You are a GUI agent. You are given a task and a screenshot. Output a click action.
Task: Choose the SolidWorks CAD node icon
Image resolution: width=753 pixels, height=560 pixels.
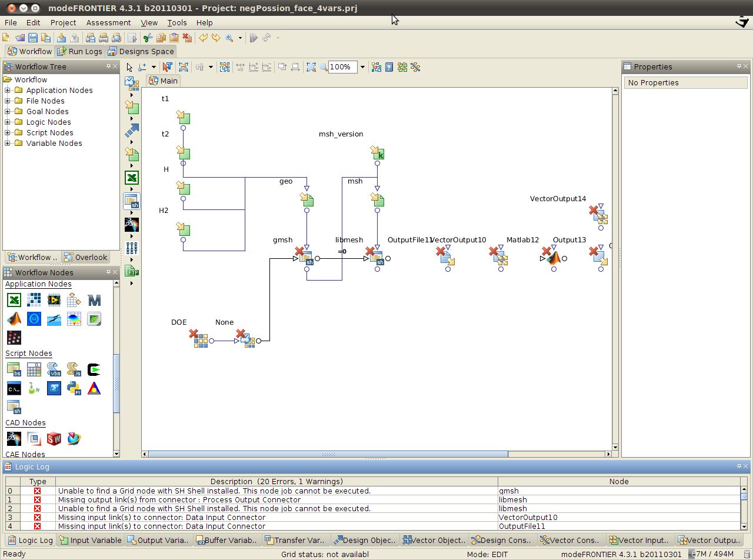(x=54, y=439)
